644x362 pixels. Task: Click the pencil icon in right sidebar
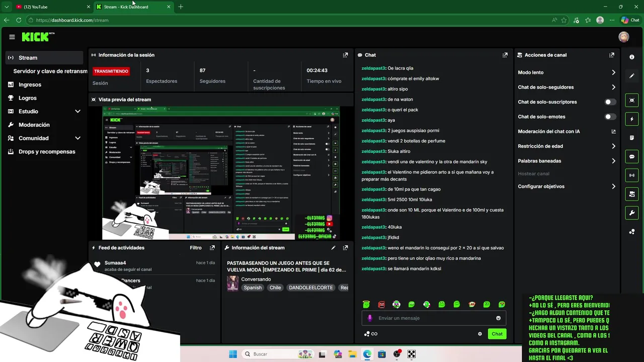632,76
